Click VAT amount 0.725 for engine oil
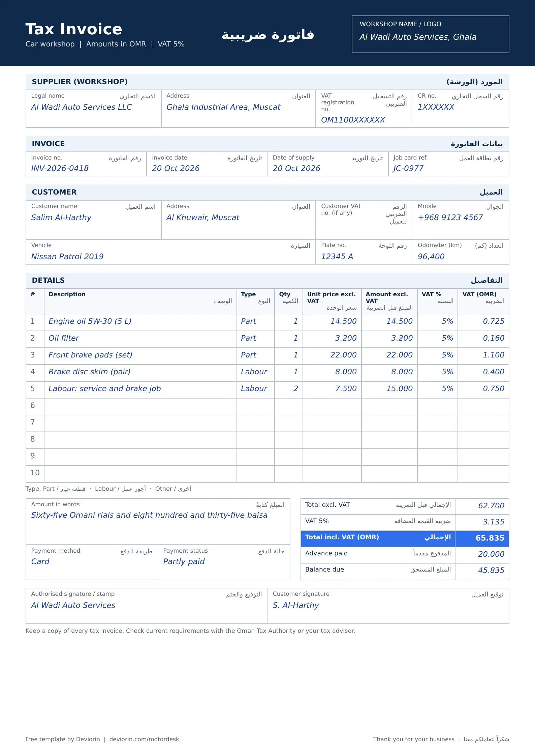This screenshot has width=535, height=756. point(494,321)
